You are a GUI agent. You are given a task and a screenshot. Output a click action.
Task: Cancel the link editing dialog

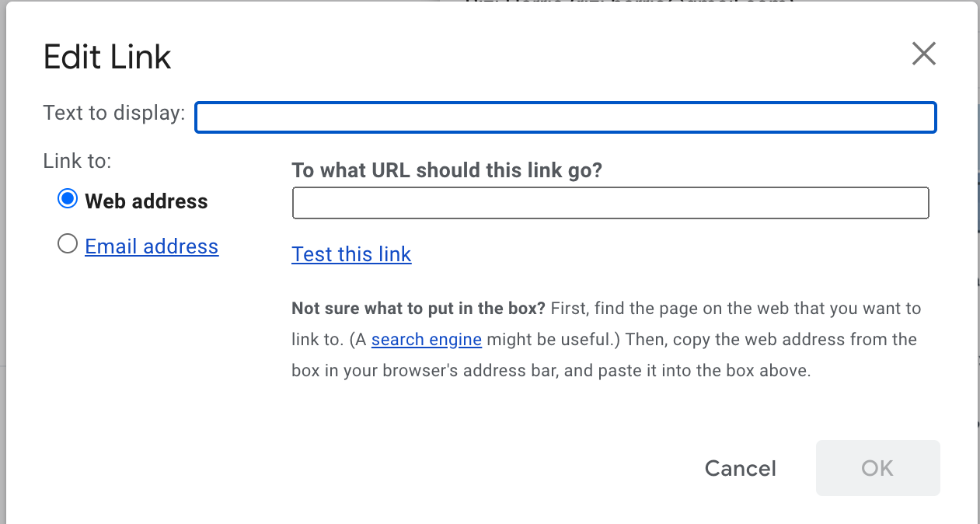point(740,468)
